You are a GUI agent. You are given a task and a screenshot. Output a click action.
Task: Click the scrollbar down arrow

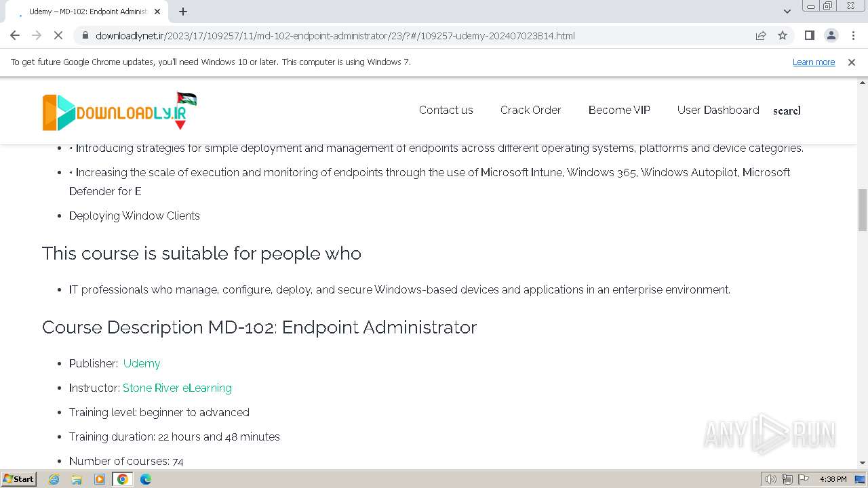click(863, 463)
